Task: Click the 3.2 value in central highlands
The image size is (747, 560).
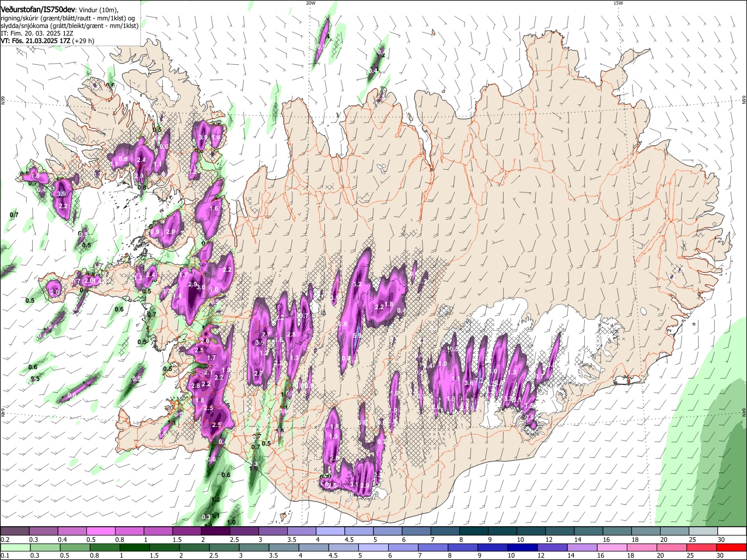Action: pos(358,285)
